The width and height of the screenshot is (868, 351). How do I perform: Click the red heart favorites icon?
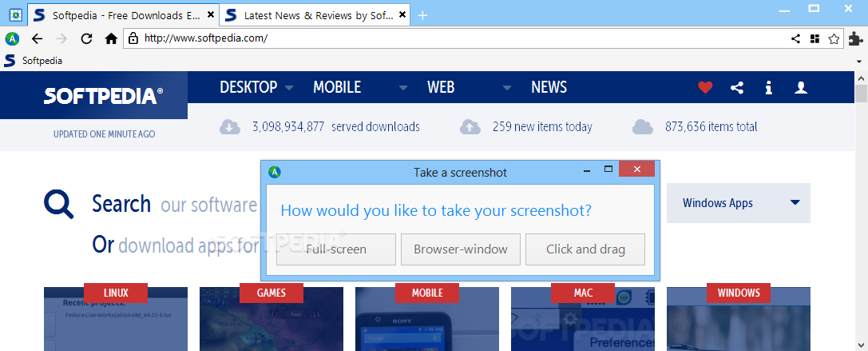point(704,88)
